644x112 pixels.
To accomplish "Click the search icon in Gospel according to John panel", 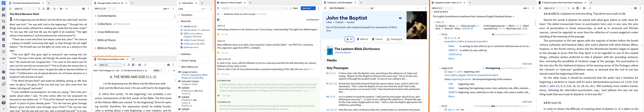I will (x=124, y=65).
